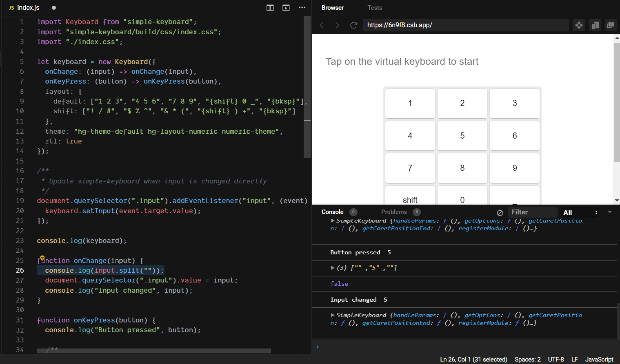620x364 pixels.
Task: Navigate back in the preview browser
Action: (322, 25)
